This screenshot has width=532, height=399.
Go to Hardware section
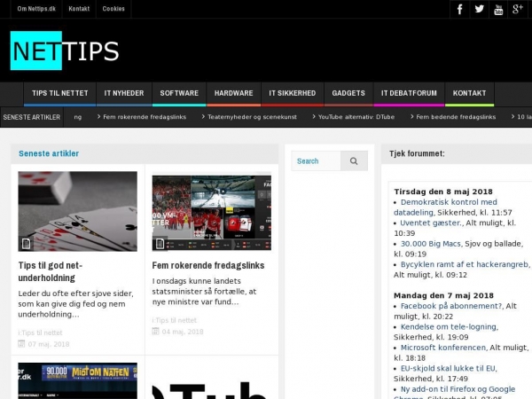coord(233,93)
